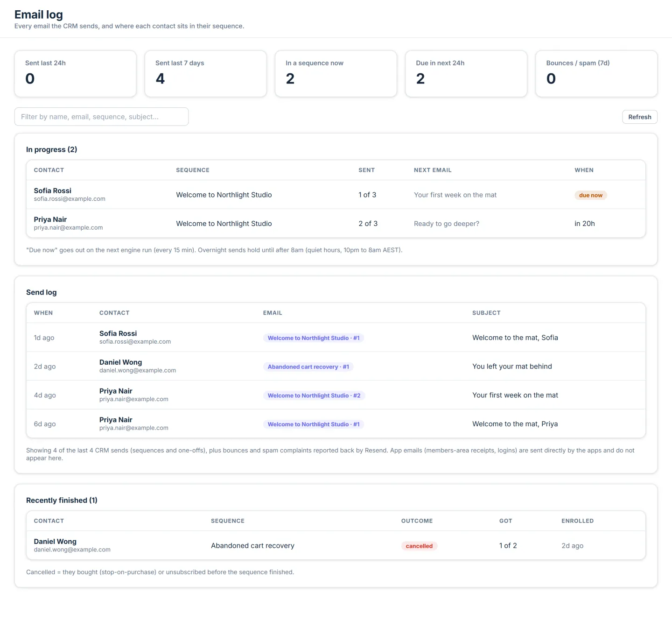Click the '2d ago' enrolled value
The height and width of the screenshot is (642, 672).
[572, 545]
